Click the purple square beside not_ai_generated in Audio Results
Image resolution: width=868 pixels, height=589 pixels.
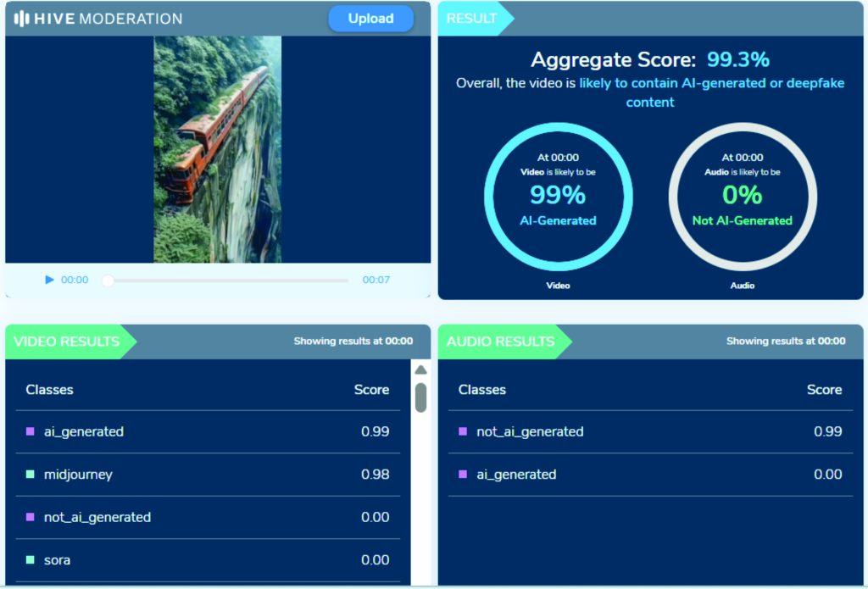pos(463,431)
